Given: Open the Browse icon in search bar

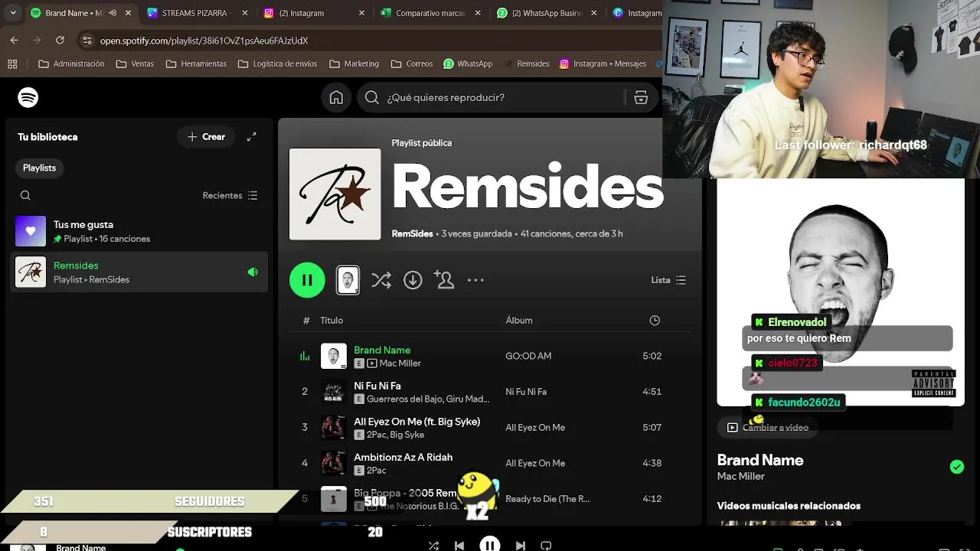Looking at the screenshot, I should [641, 97].
